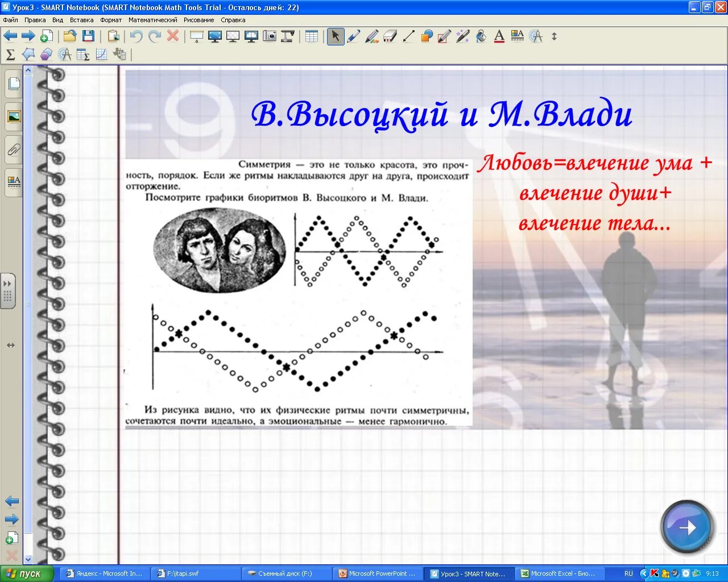Start the document camera tool

[288, 36]
